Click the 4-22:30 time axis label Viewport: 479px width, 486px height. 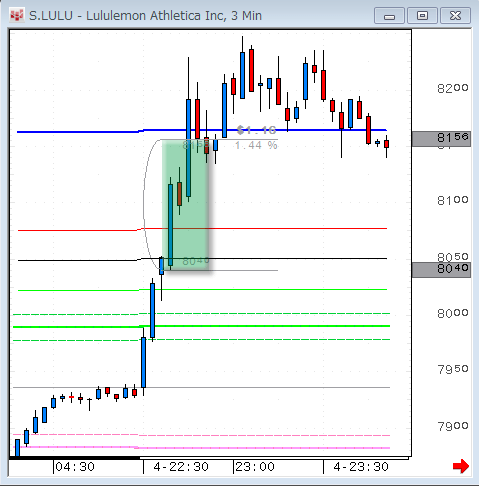[x=181, y=467]
